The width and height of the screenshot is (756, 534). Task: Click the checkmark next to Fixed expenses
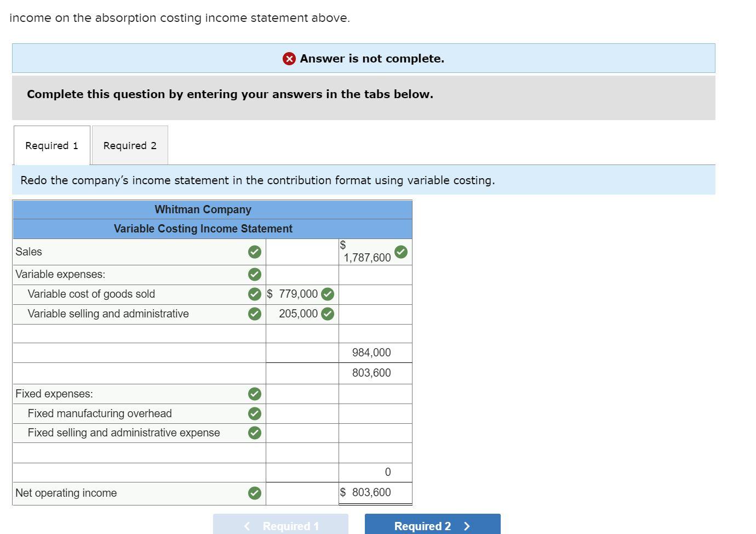(x=254, y=394)
